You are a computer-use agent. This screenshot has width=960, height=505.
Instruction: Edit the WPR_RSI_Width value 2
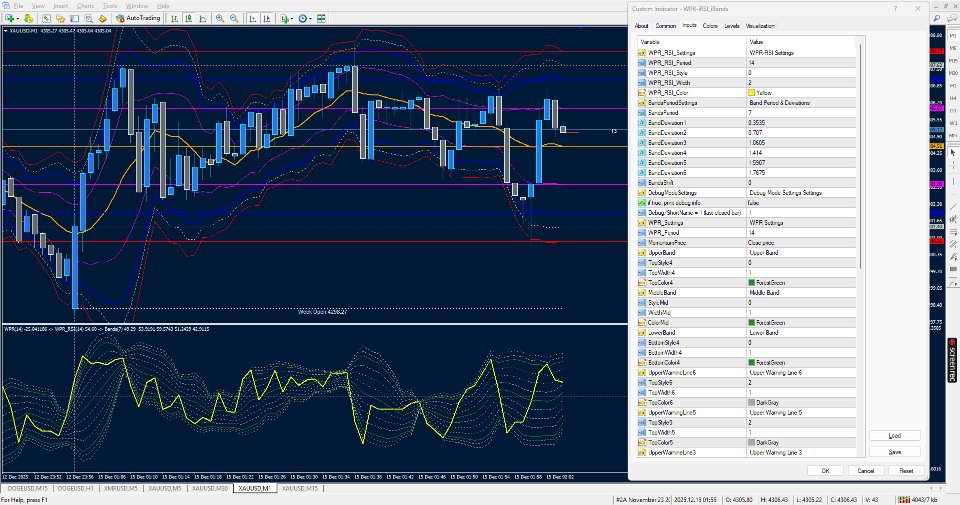pos(801,83)
